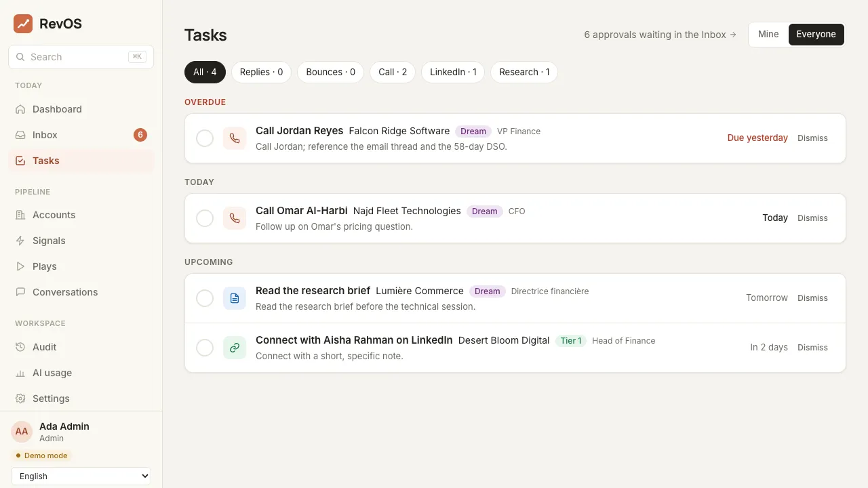This screenshot has height=488, width=868.
Task: Mark Call Omar Al-Harbi task complete
Action: click(205, 218)
